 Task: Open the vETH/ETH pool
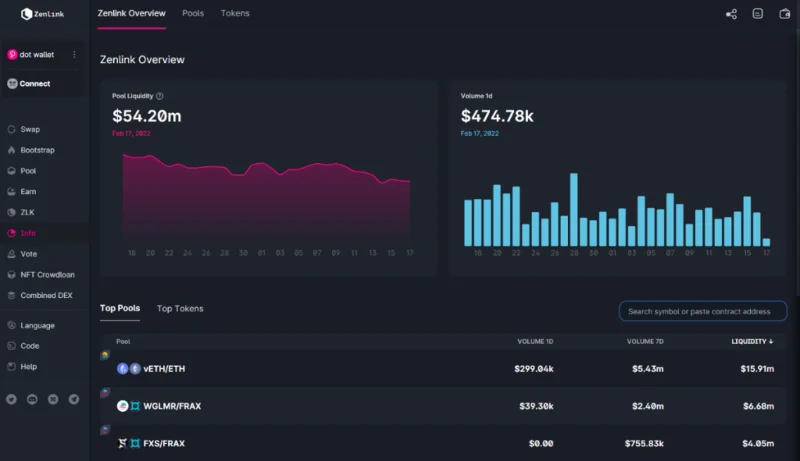coord(164,369)
